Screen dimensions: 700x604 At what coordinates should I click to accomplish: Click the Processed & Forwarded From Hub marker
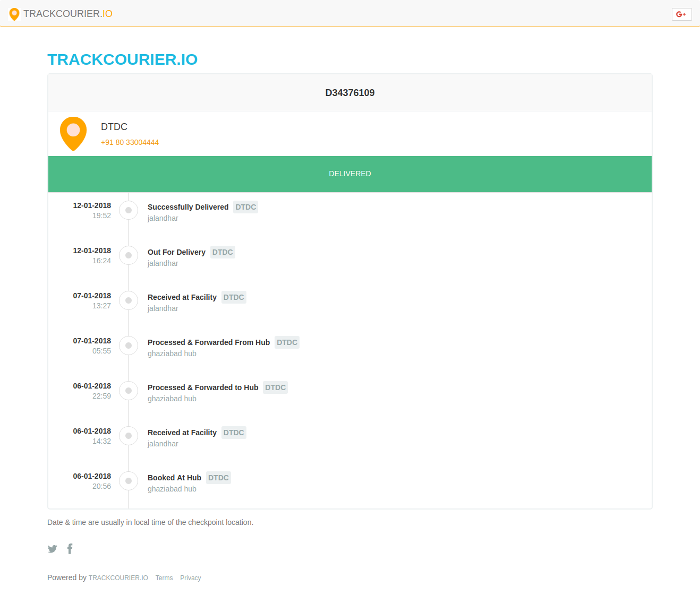[129, 346]
